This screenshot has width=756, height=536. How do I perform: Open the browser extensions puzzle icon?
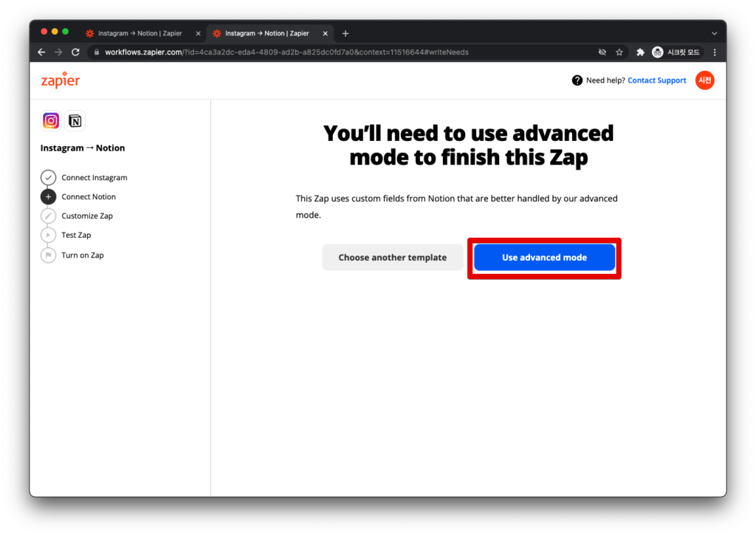click(x=640, y=52)
